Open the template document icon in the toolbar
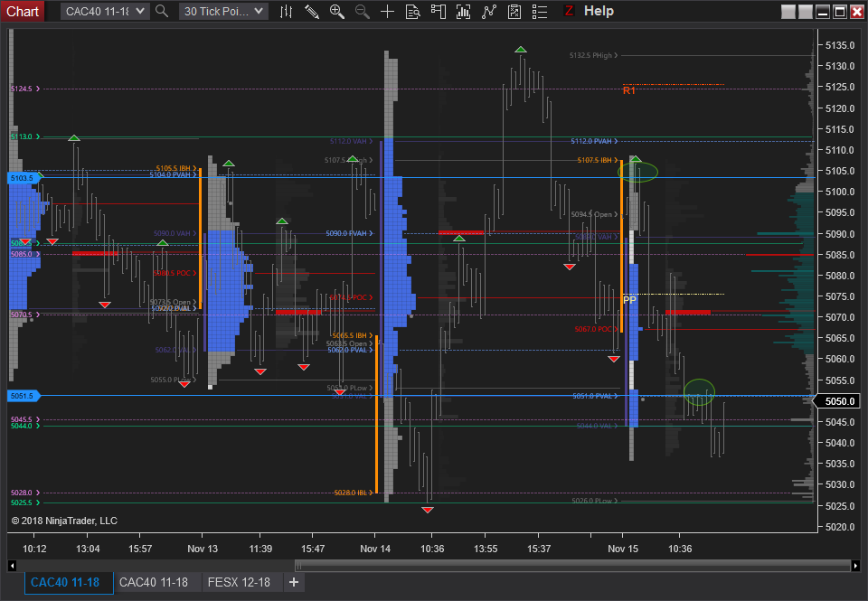This screenshot has width=868, height=601. point(514,11)
